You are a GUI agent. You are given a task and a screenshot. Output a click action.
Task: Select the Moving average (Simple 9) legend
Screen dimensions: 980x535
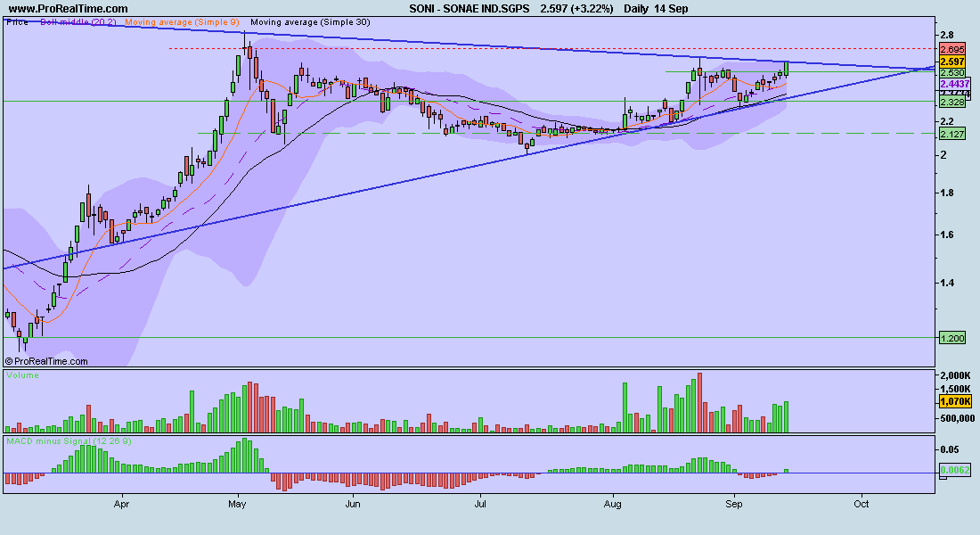point(182,22)
